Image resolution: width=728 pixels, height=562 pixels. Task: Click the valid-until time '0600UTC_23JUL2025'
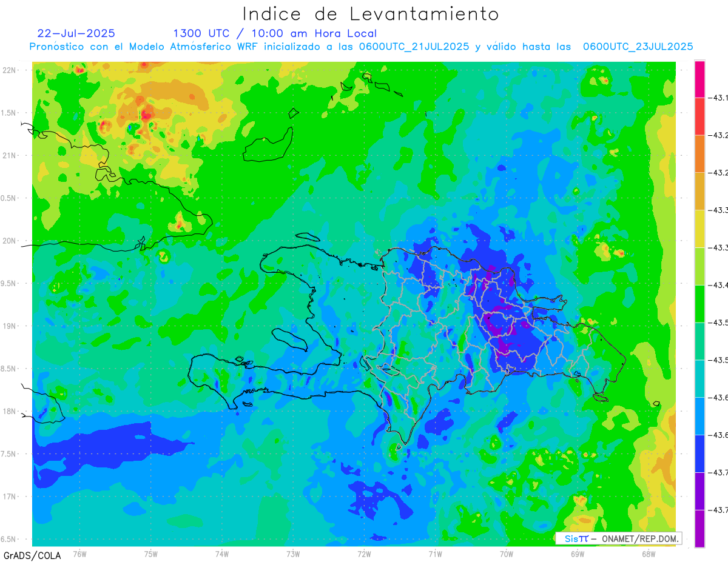pos(638,47)
